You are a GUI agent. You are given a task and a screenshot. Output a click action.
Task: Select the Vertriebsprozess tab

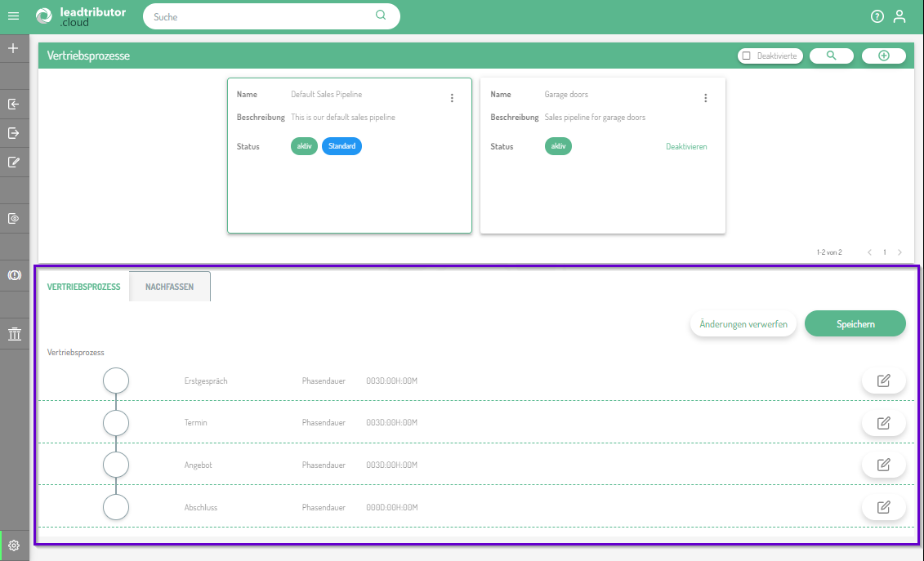tap(84, 287)
